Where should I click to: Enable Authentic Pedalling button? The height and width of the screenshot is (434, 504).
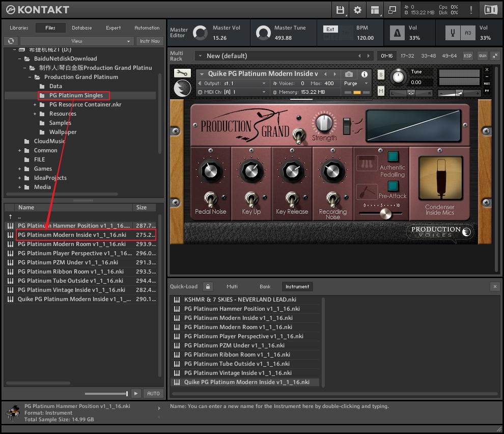tap(393, 156)
